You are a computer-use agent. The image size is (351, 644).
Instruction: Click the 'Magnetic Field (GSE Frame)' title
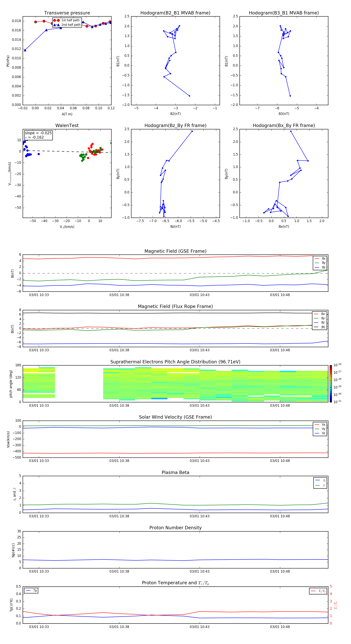(175, 251)
